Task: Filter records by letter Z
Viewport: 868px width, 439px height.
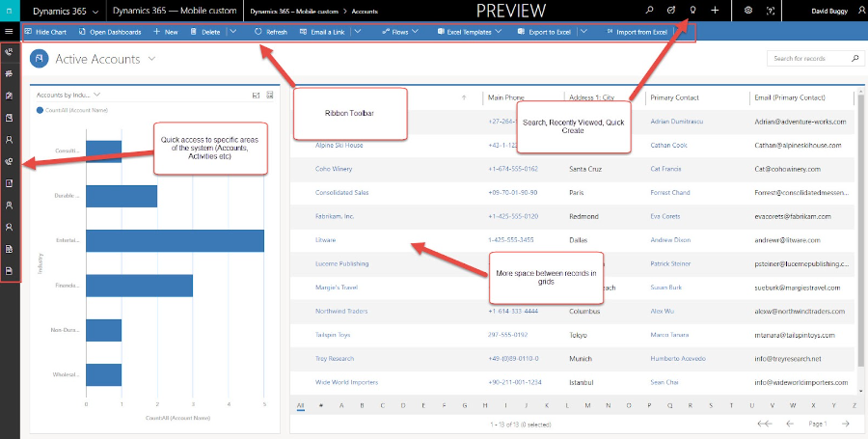Action: point(854,406)
